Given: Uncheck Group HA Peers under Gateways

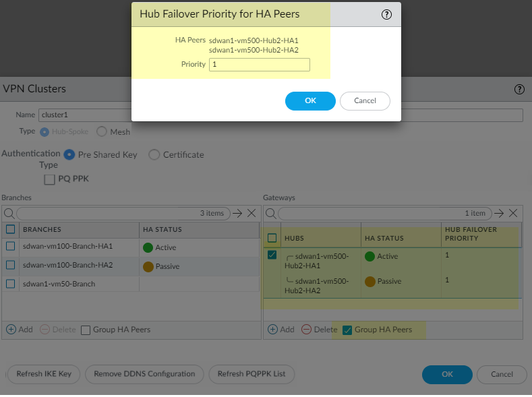Looking at the screenshot, I should (x=347, y=330).
